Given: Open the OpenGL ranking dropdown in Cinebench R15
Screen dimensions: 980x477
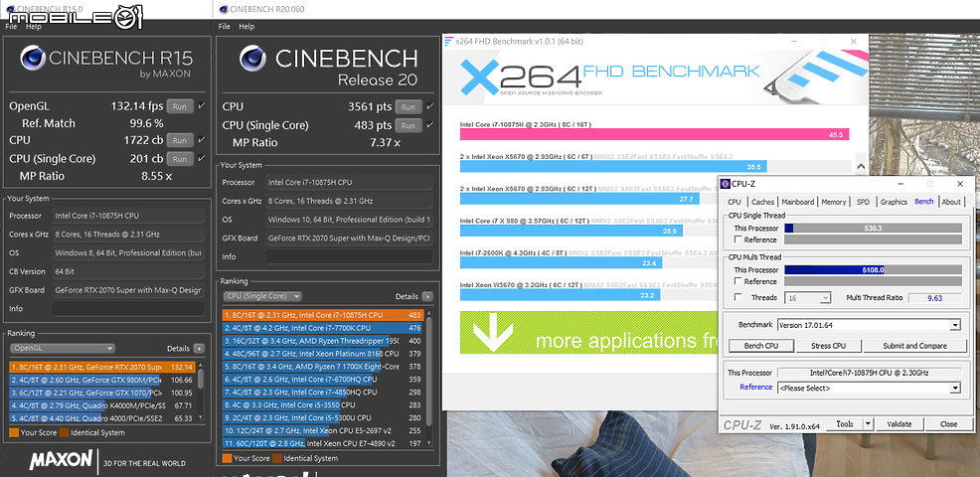Looking at the screenshot, I should [x=63, y=348].
